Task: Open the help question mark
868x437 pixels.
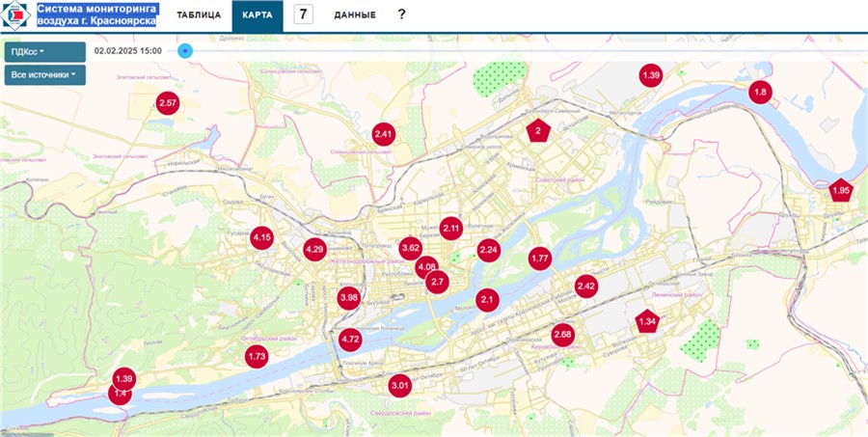Action: (401, 15)
